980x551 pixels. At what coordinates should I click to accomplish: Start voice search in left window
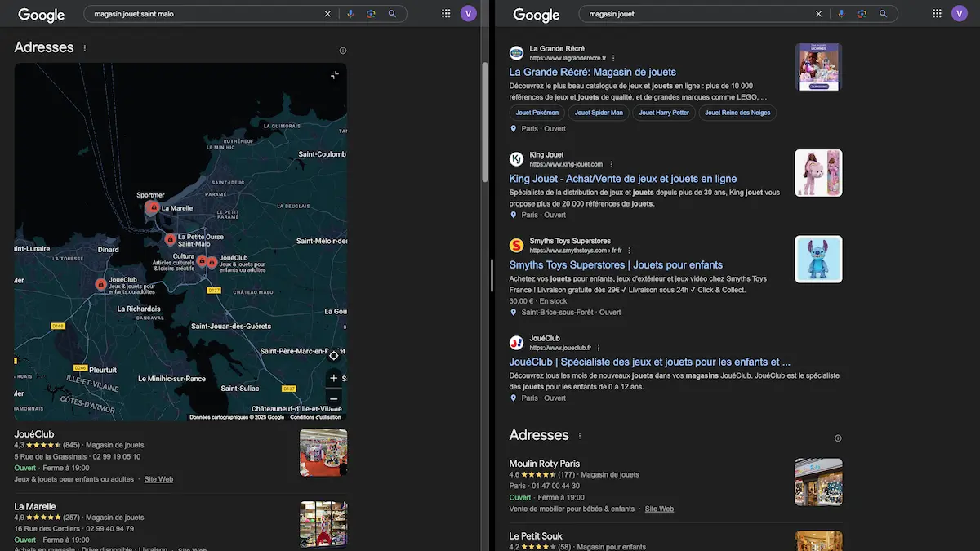click(350, 14)
